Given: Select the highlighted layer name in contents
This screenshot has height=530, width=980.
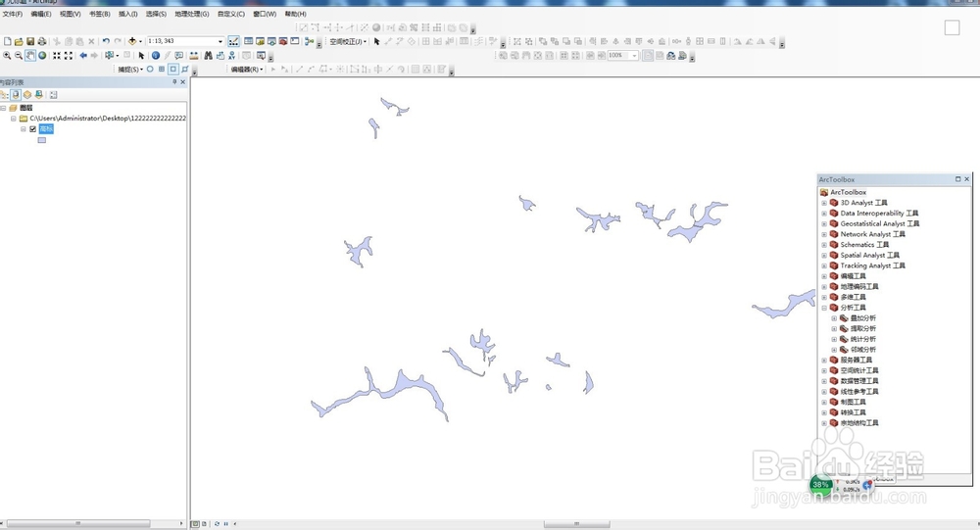Looking at the screenshot, I should 46,128.
